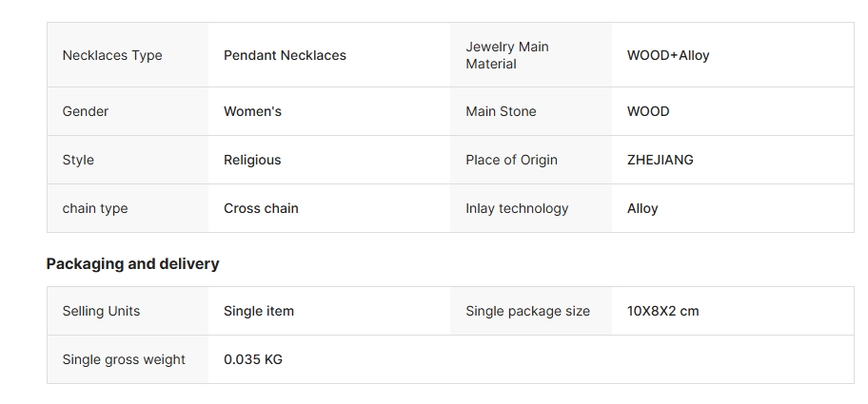Select the Single item selling unit value

coord(259,311)
